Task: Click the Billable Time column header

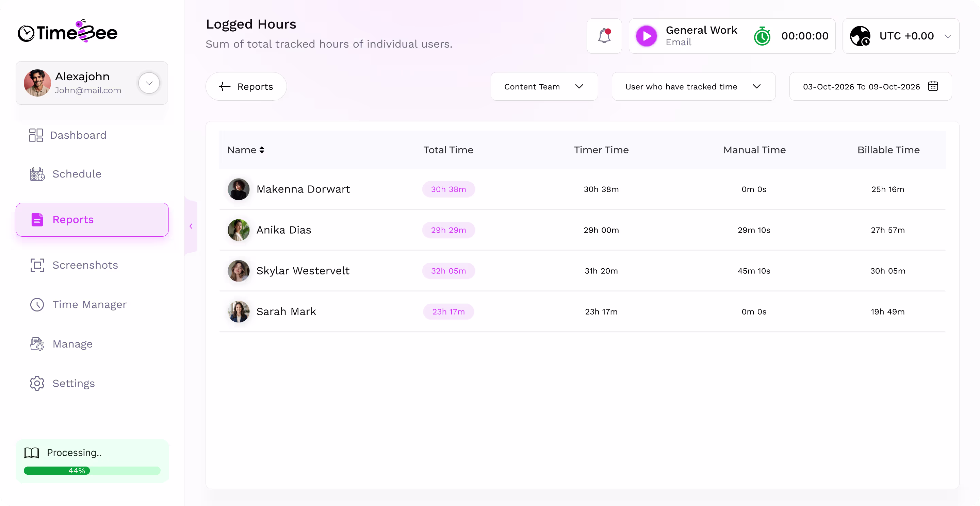Action: point(888,150)
